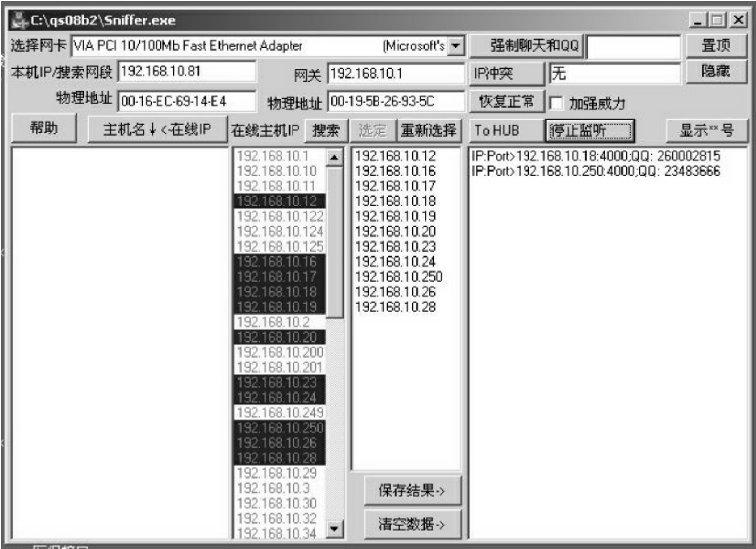Image resolution: width=756 pixels, height=549 pixels.
Task: Click the Sniffer.exe title bar application icon
Action: coord(20,20)
